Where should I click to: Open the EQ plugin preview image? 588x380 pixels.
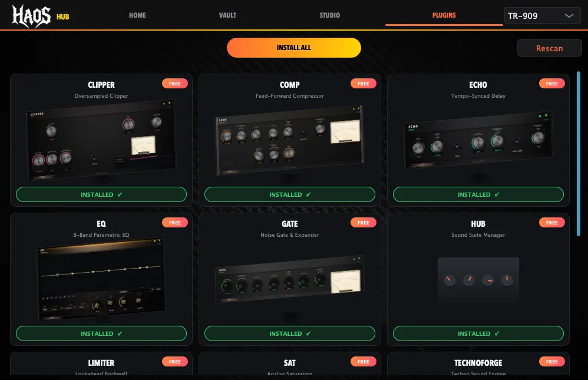pyautogui.click(x=101, y=279)
